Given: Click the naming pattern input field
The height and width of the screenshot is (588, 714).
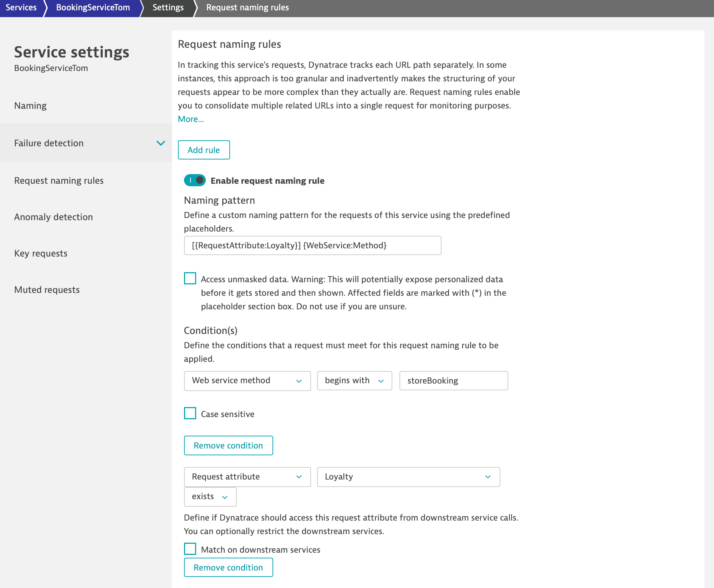Looking at the screenshot, I should point(312,245).
